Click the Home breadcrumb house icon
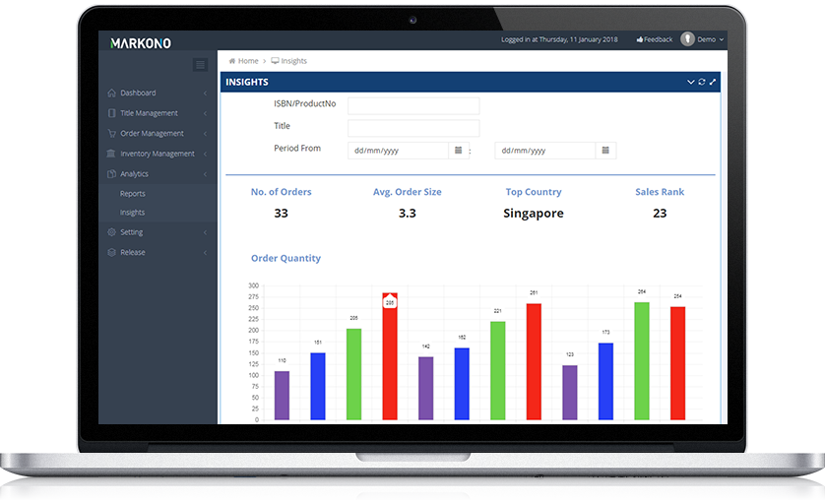The height and width of the screenshot is (504, 825). [232, 61]
